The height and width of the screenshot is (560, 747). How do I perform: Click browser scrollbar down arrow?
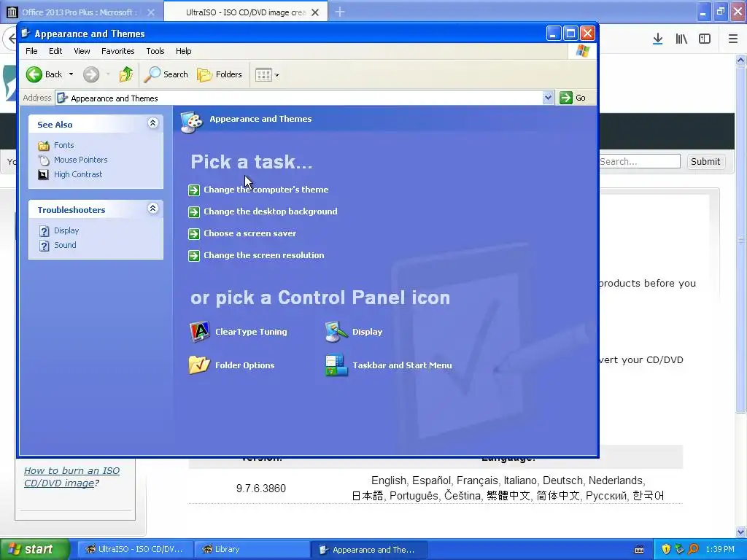coord(740,532)
